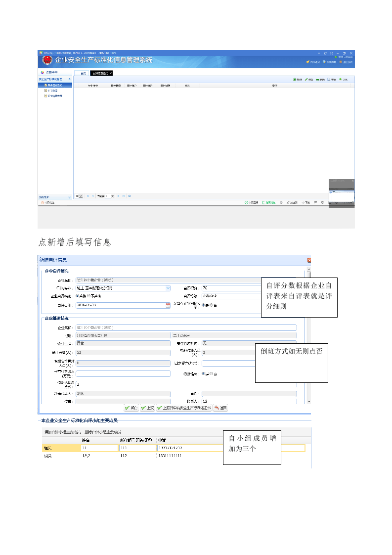392x555 pixels.
Task: Open the page size dropdown showing 10
Action: click(x=81, y=196)
